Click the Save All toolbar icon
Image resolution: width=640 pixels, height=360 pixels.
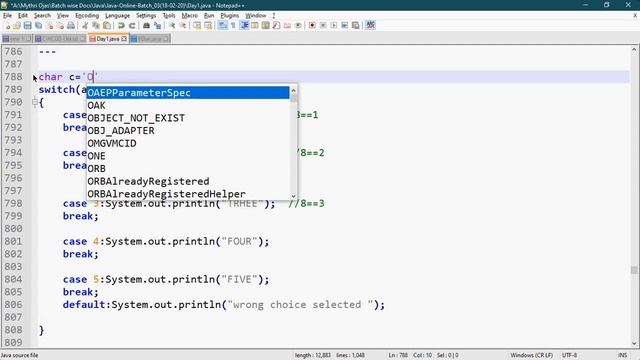tap(38, 25)
